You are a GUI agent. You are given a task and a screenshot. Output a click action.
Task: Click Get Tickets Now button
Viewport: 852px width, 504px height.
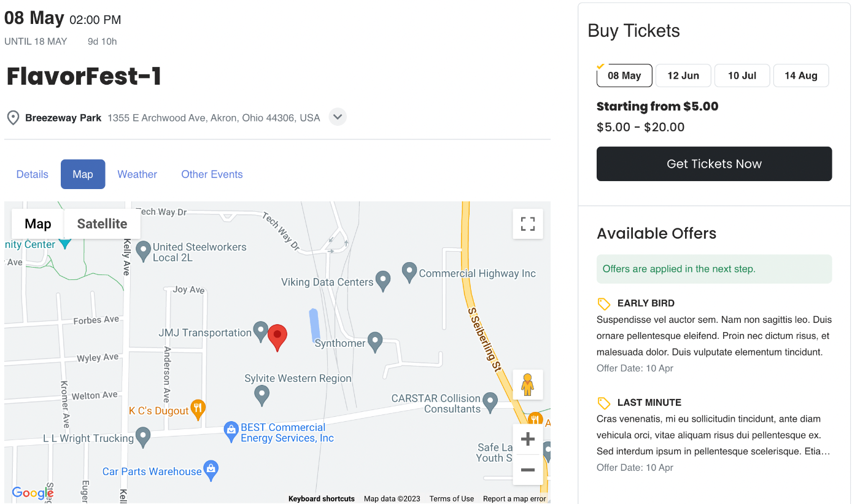click(x=714, y=164)
